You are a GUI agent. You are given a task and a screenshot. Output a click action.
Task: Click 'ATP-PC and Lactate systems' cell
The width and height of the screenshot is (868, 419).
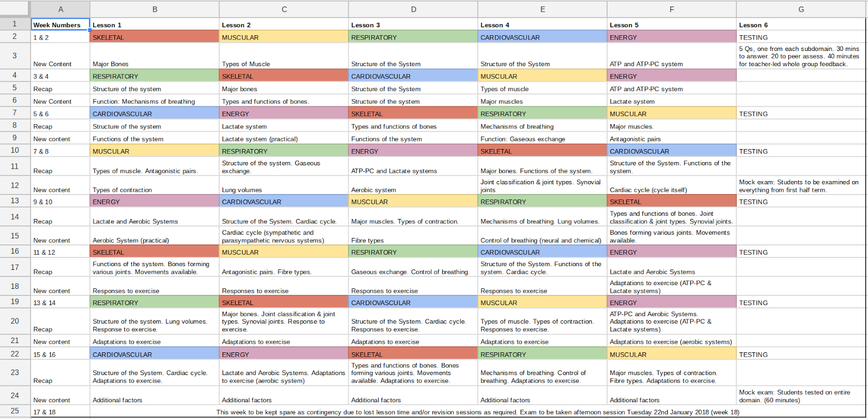(x=413, y=166)
